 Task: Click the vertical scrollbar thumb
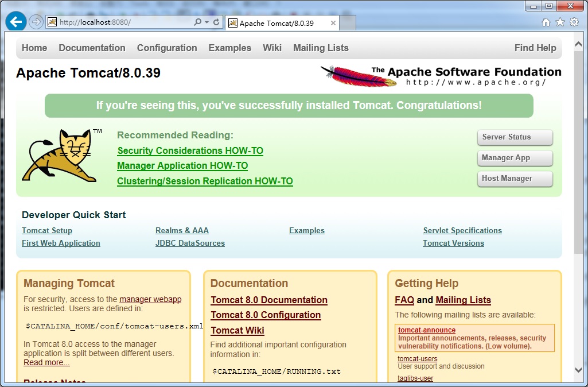point(578,152)
